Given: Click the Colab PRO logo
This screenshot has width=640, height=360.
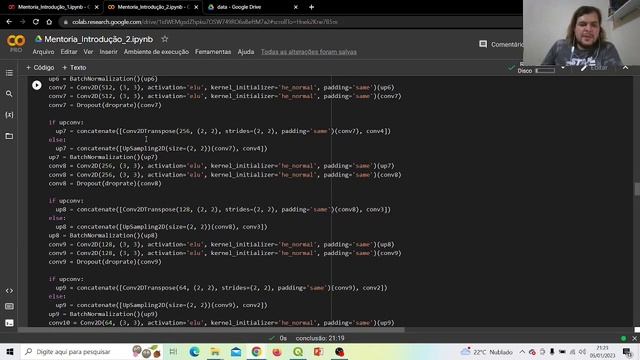Looking at the screenshot, I should (16, 43).
